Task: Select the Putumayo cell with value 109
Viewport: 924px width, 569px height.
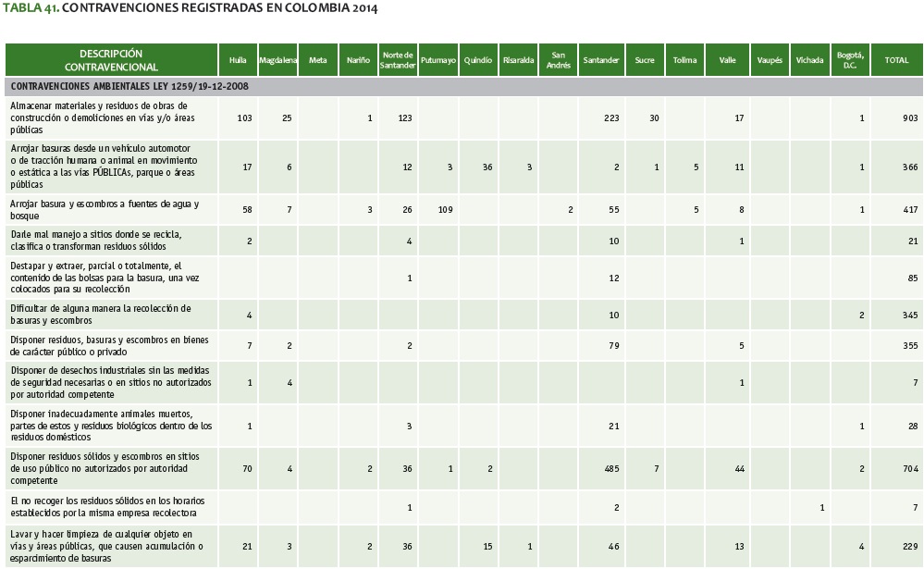Action: tap(444, 210)
